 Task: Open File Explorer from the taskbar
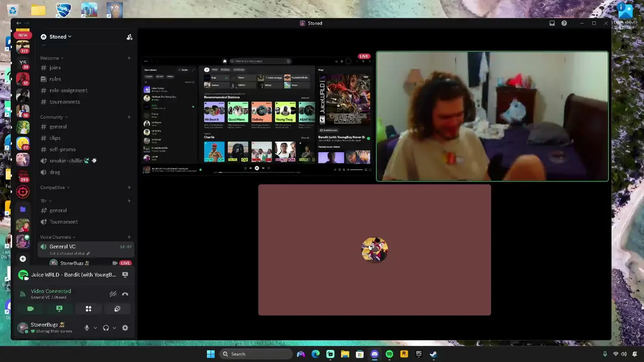[345, 354]
